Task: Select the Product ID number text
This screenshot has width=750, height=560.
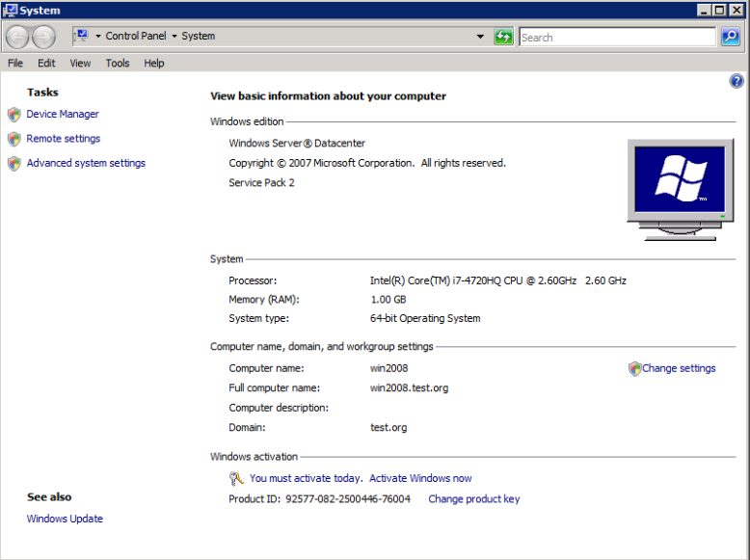Action: [348, 498]
